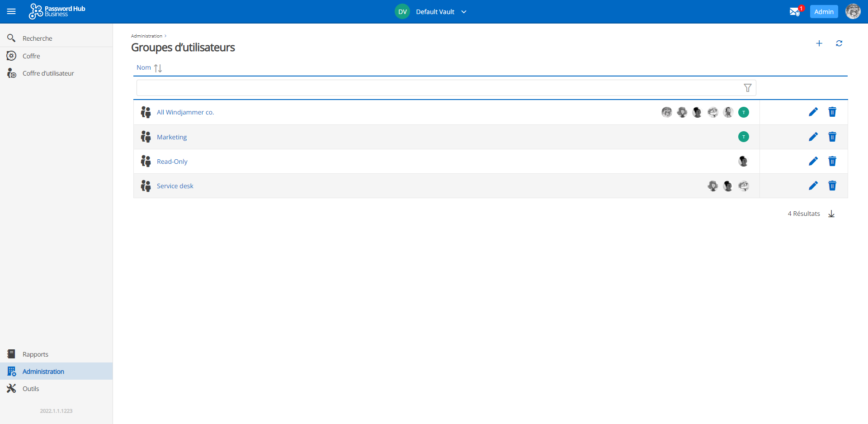The height and width of the screenshot is (424, 868).
Task: Open Outils in the sidebar
Action: pos(31,389)
